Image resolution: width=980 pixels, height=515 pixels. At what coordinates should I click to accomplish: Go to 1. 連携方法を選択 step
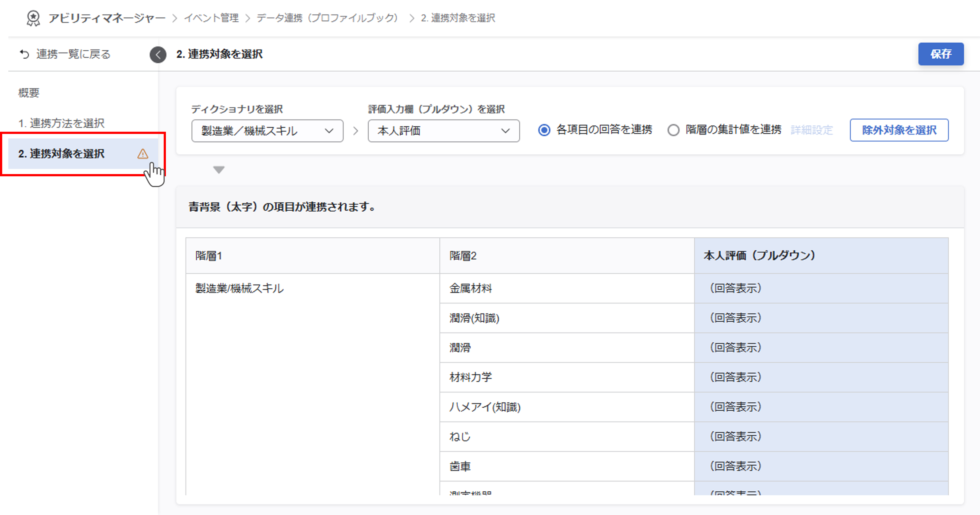pos(61,123)
